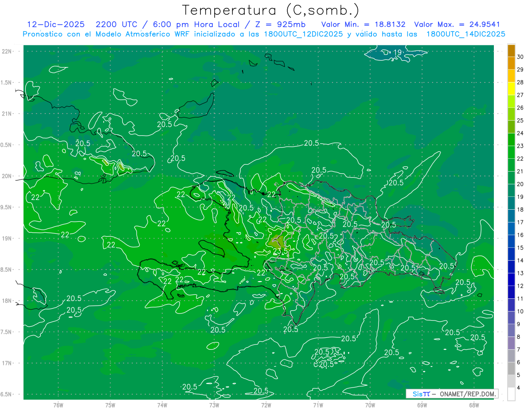Click the "75W" longitude axis label
This screenshot has height=411, width=532.
click(110, 405)
